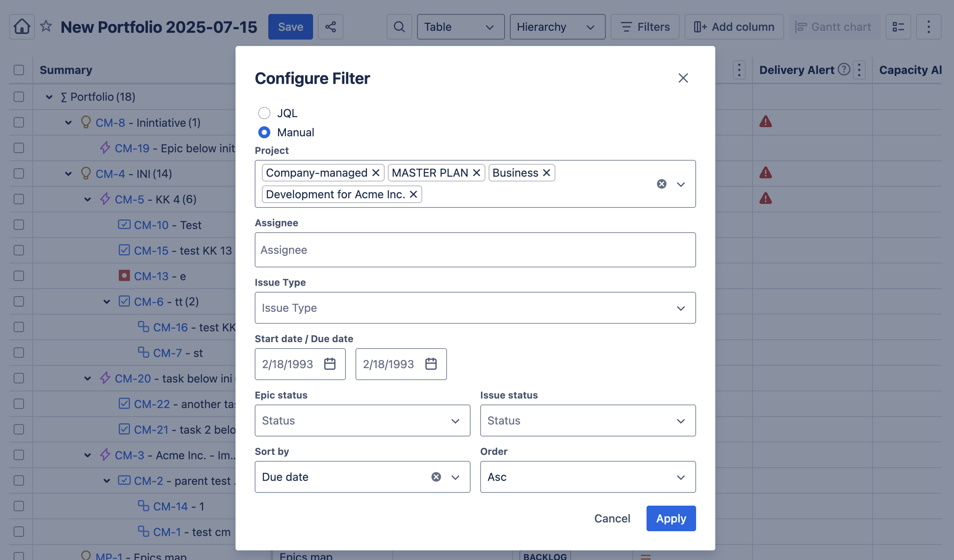Viewport: 954px width, 560px height.
Task: Open the Filters menu
Action: point(645,27)
